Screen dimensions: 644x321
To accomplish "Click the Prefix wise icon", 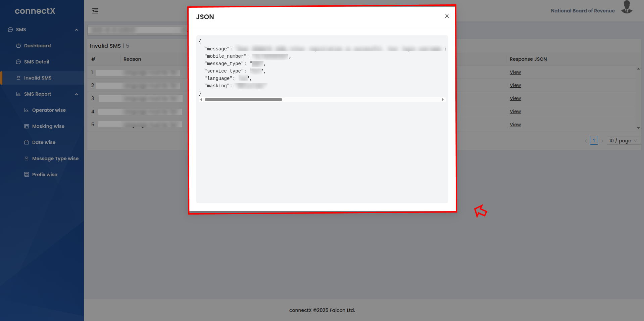I will tap(27, 175).
